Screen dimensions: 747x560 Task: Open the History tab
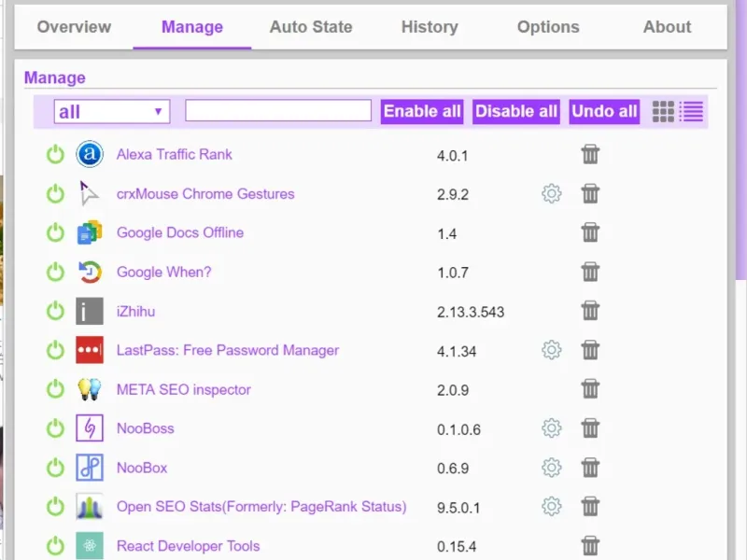pyautogui.click(x=430, y=27)
